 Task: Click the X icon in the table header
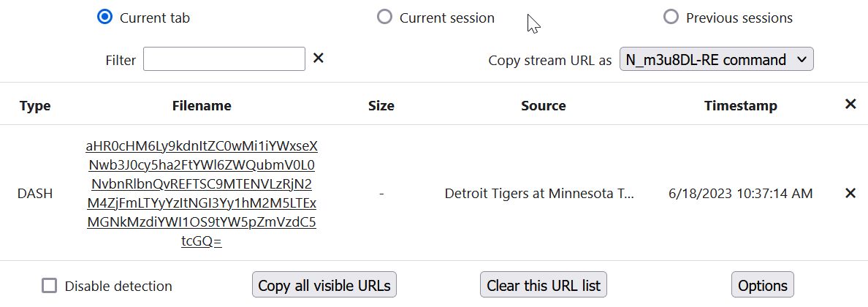click(x=850, y=105)
